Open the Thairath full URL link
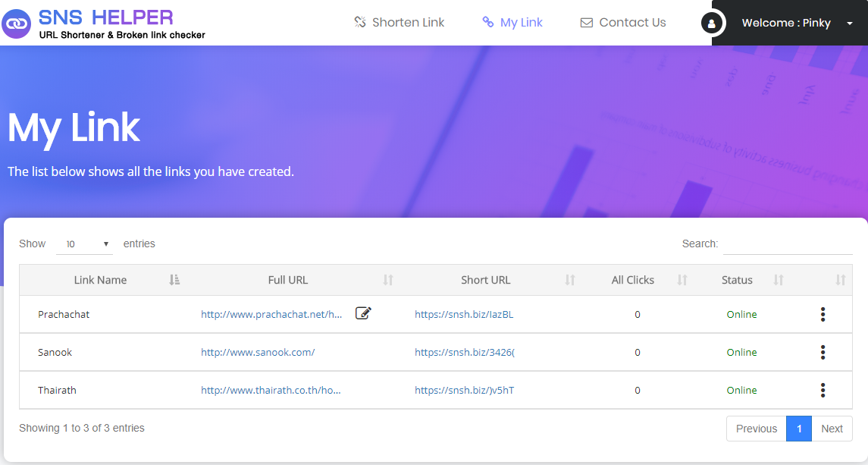 click(x=271, y=390)
